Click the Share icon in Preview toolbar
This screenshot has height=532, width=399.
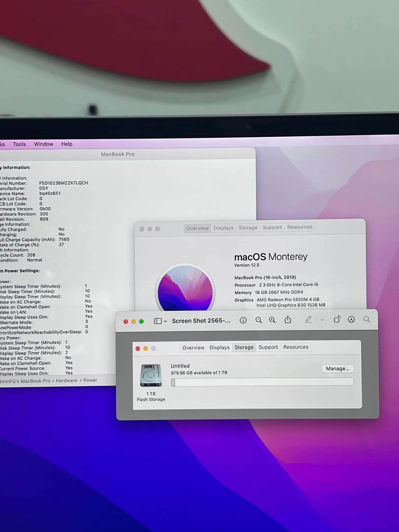(x=288, y=320)
